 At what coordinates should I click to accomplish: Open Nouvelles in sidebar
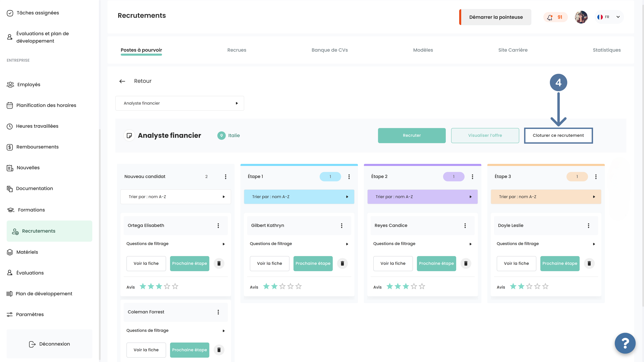click(x=23, y=168)
